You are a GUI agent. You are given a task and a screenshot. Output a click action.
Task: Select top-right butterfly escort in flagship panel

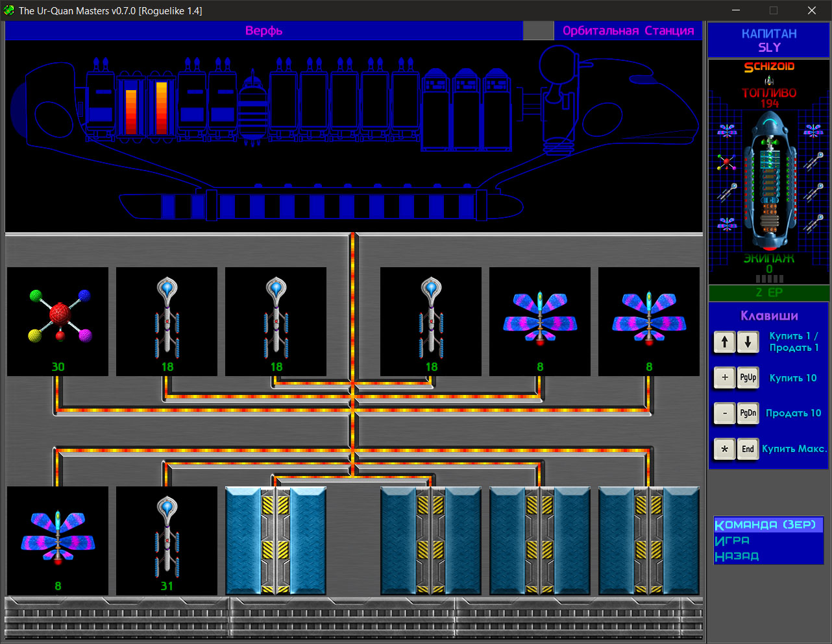pyautogui.click(x=813, y=131)
